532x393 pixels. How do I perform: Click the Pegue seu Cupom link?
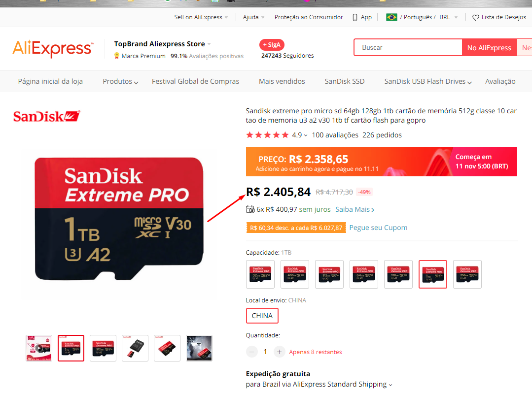click(x=378, y=228)
